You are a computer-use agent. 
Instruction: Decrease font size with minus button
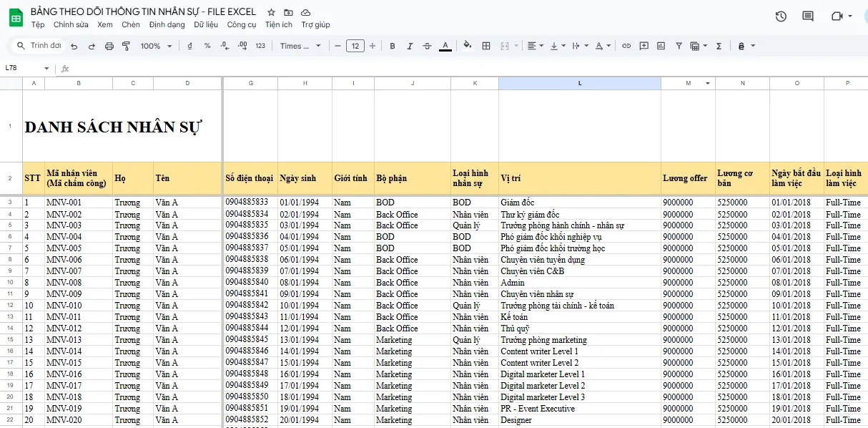click(x=337, y=46)
